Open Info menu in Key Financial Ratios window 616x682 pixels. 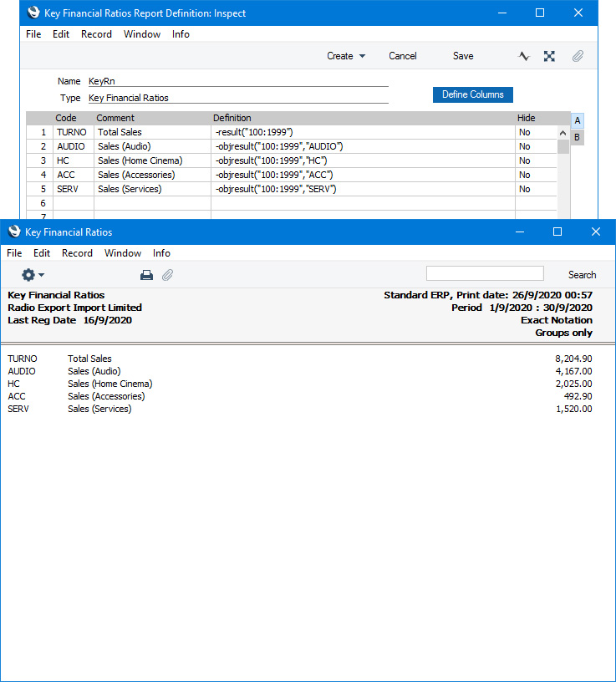161,253
